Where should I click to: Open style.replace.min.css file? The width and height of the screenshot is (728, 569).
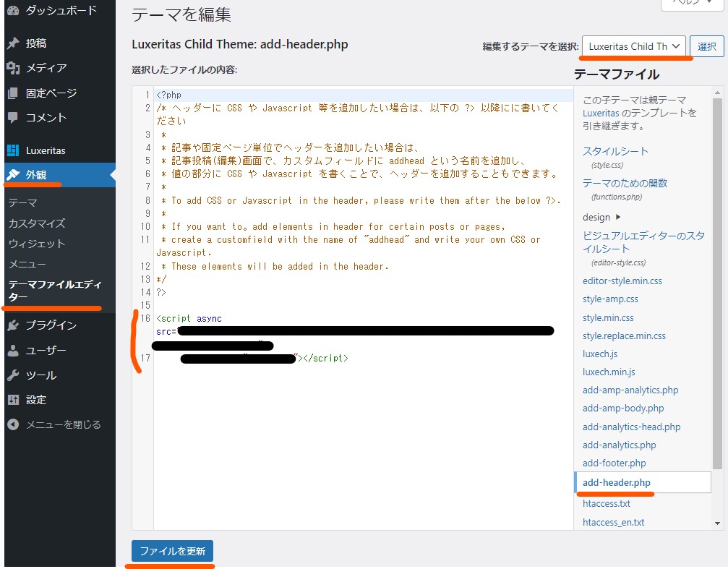[x=624, y=335]
